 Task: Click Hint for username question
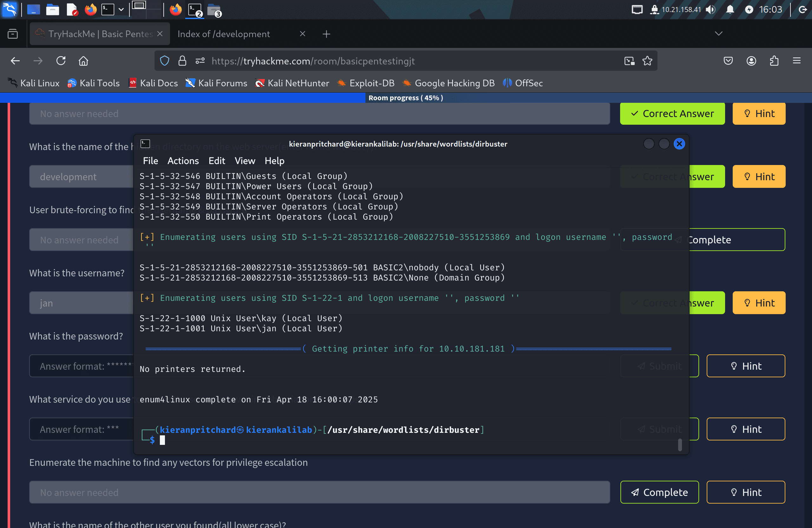(759, 303)
